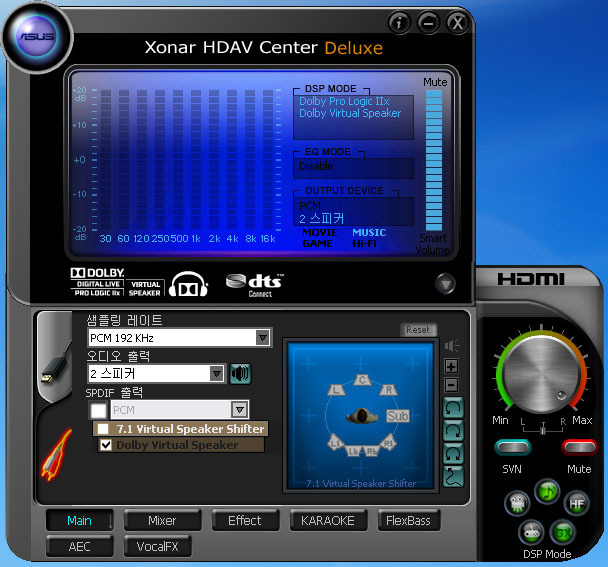Select the left (L) speaker icon
This screenshot has height=567, width=608.
(336, 389)
